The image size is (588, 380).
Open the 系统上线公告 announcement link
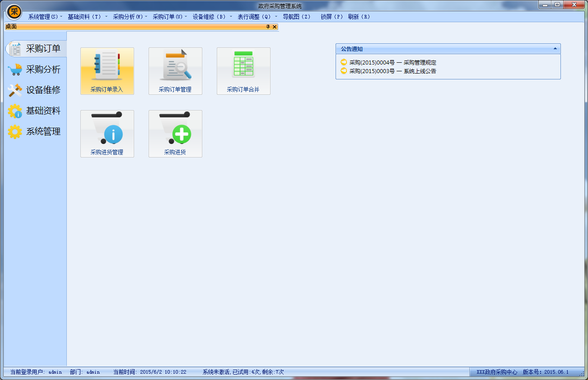click(x=392, y=71)
